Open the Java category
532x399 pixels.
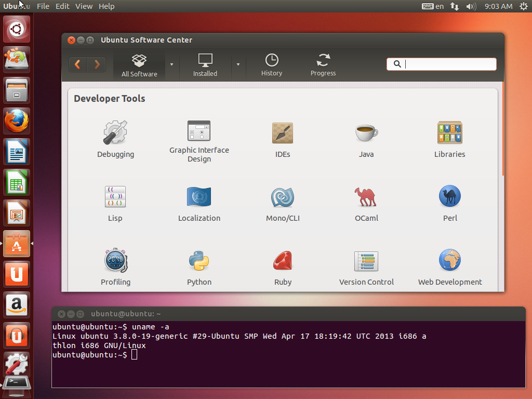(366, 139)
